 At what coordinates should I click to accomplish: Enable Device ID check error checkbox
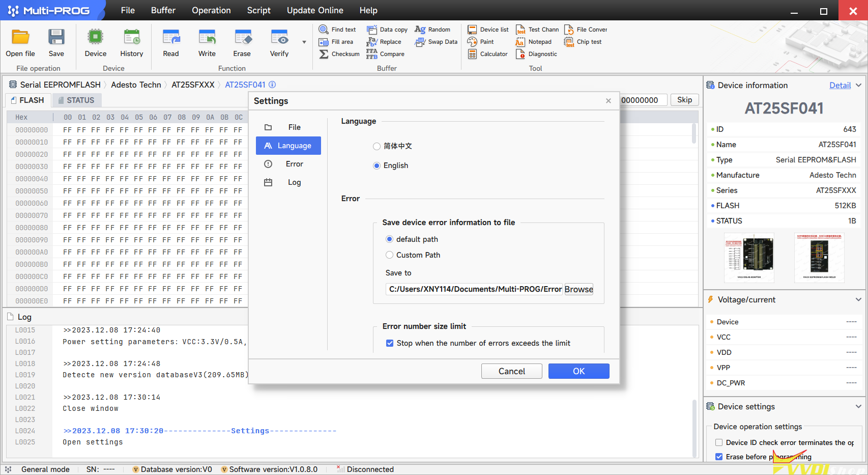coord(719,442)
